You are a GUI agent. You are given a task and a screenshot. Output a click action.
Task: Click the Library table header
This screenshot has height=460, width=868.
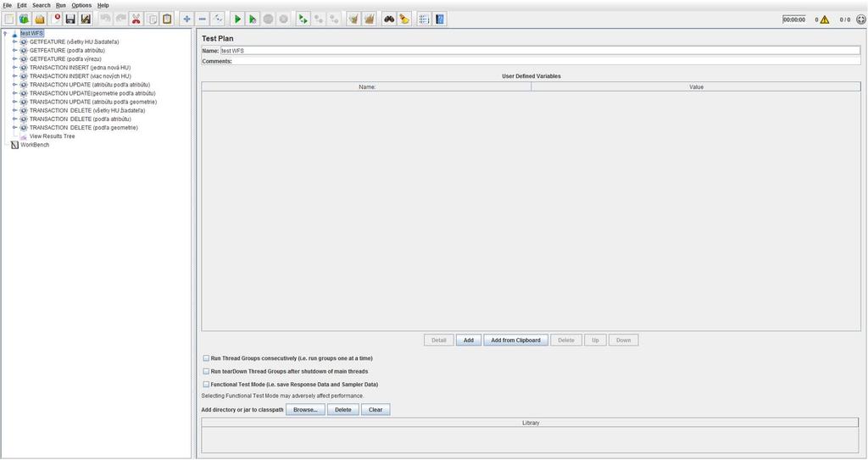(531, 423)
